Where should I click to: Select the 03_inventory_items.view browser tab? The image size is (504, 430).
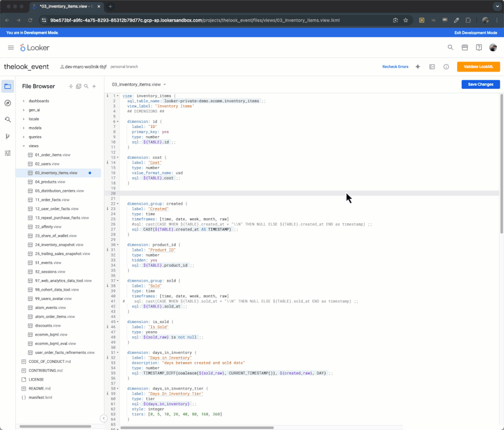click(66, 7)
